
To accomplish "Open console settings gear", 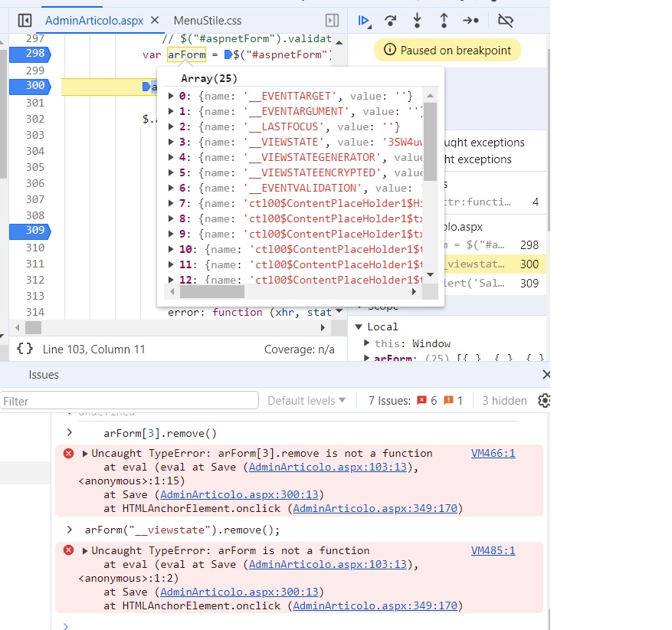I will 544,401.
